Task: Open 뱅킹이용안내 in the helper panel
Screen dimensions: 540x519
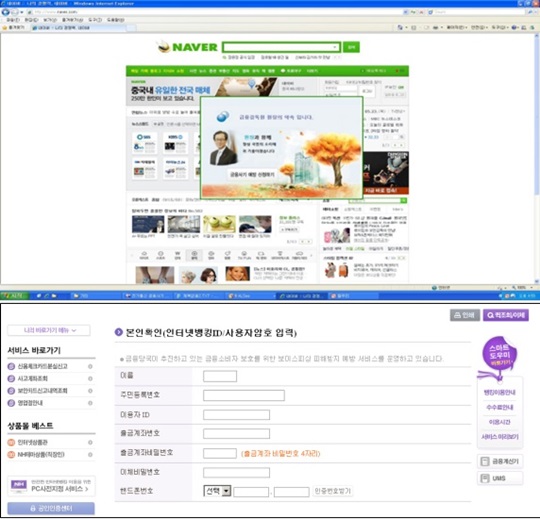Action: click(500, 393)
